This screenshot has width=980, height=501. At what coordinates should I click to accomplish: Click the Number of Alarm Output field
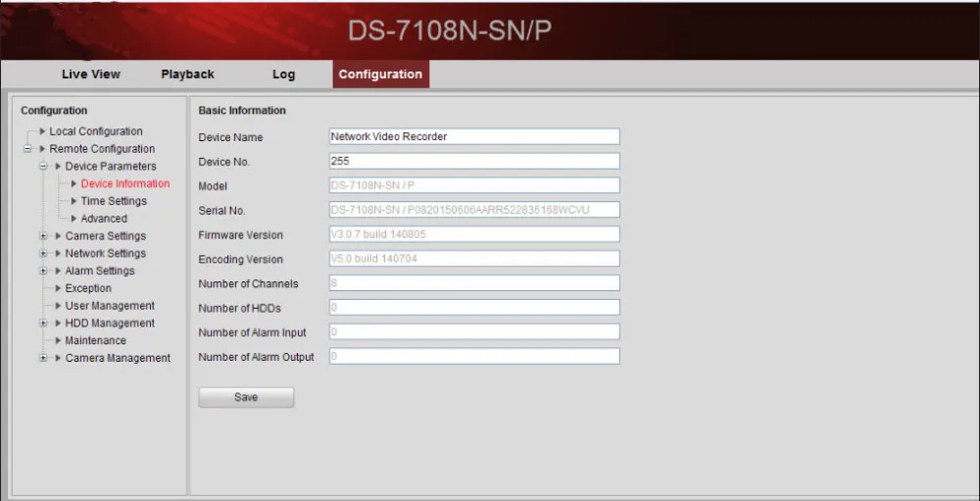tap(474, 356)
